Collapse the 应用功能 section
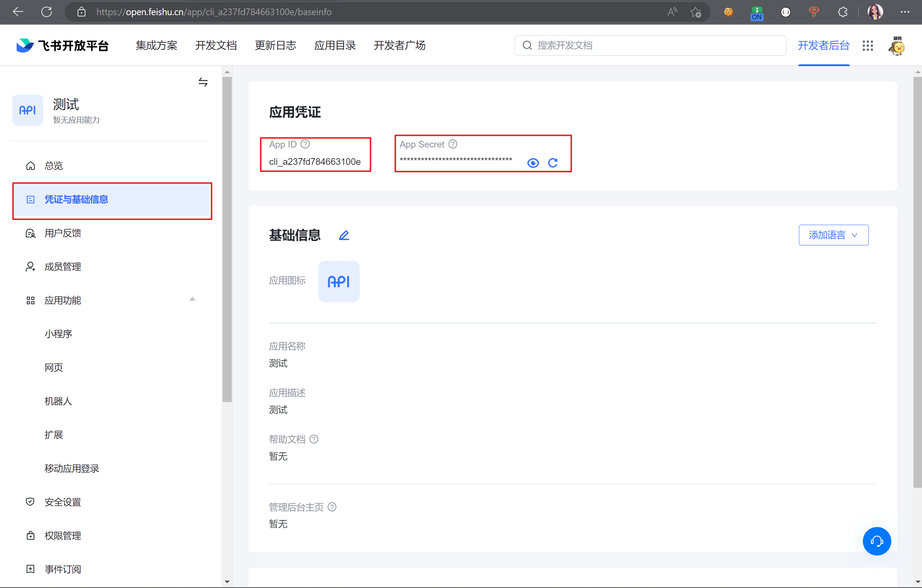 click(192, 299)
